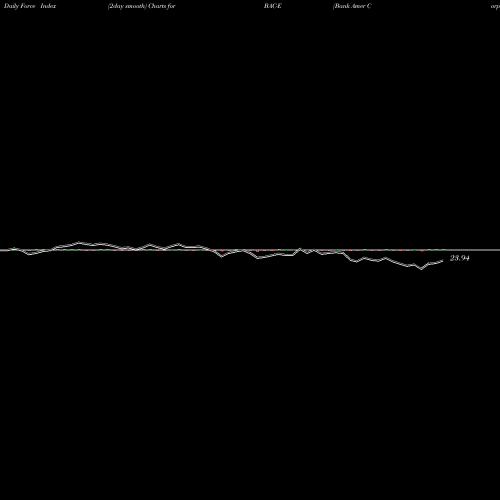The width and height of the screenshot is (500, 500).
Task: Click the BAC-E ticker symbol text
Action: [273, 6]
